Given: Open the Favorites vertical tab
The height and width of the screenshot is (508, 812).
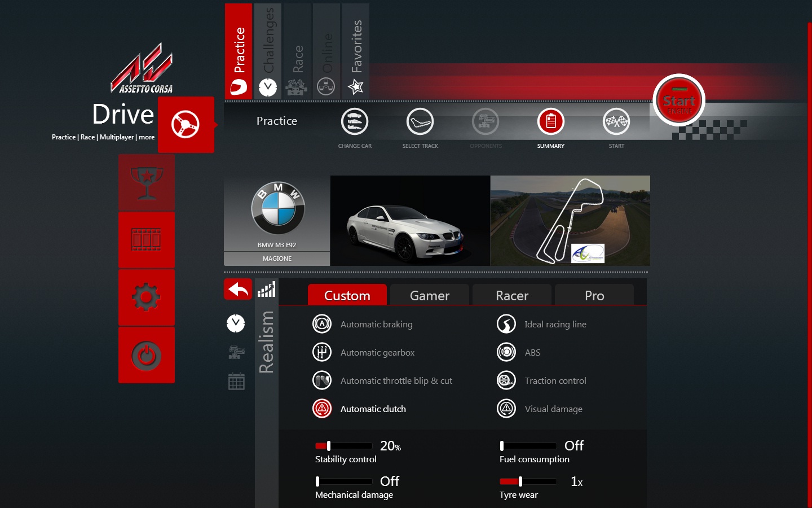Looking at the screenshot, I should click(x=356, y=51).
